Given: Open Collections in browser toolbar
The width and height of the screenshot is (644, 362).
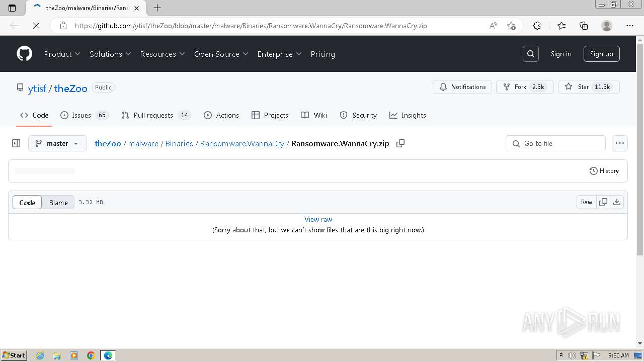Looking at the screenshot, I should pos(584,26).
